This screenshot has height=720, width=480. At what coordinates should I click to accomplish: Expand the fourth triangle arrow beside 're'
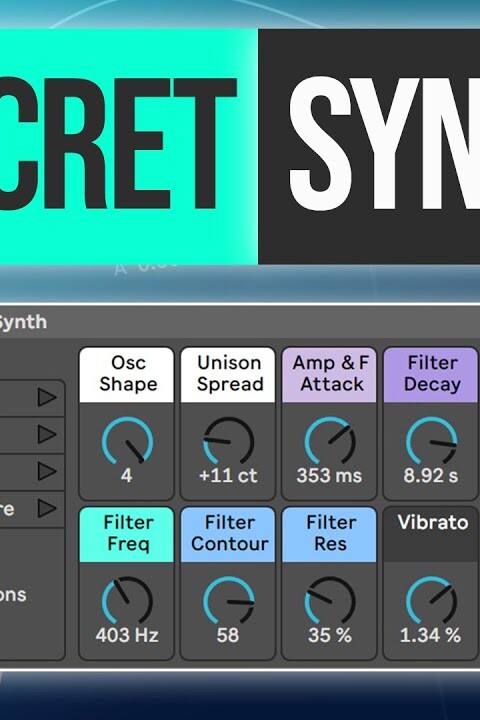47,508
